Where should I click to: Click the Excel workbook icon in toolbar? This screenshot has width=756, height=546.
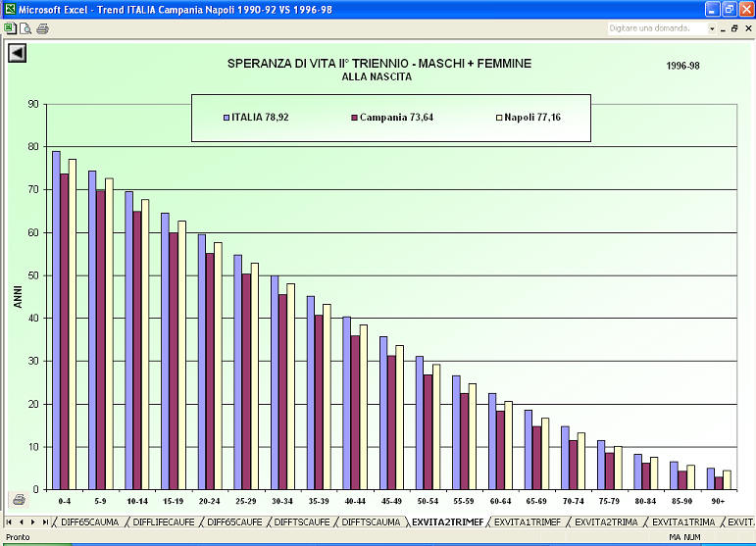10,28
